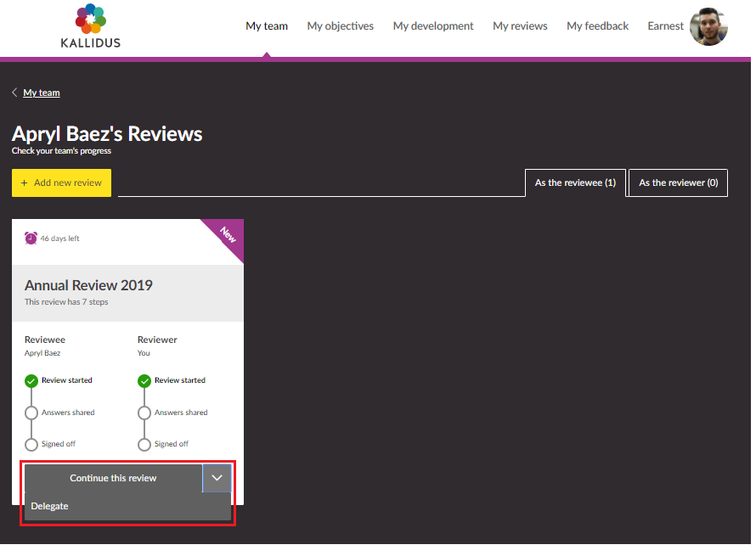This screenshot has height=556, width=756.
Task: Click reviewee's green Review started checkmark
Action: [x=31, y=381]
